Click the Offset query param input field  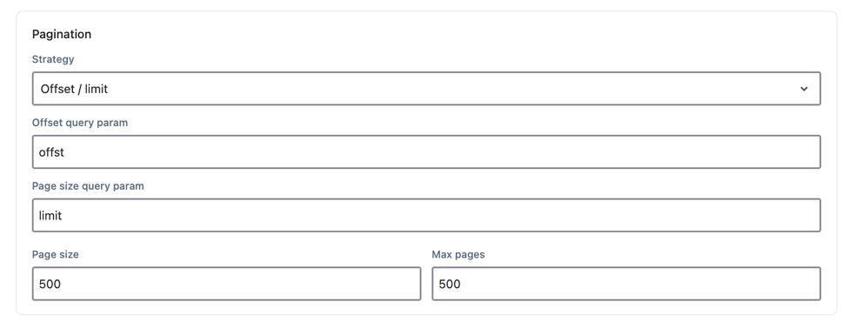click(426, 151)
